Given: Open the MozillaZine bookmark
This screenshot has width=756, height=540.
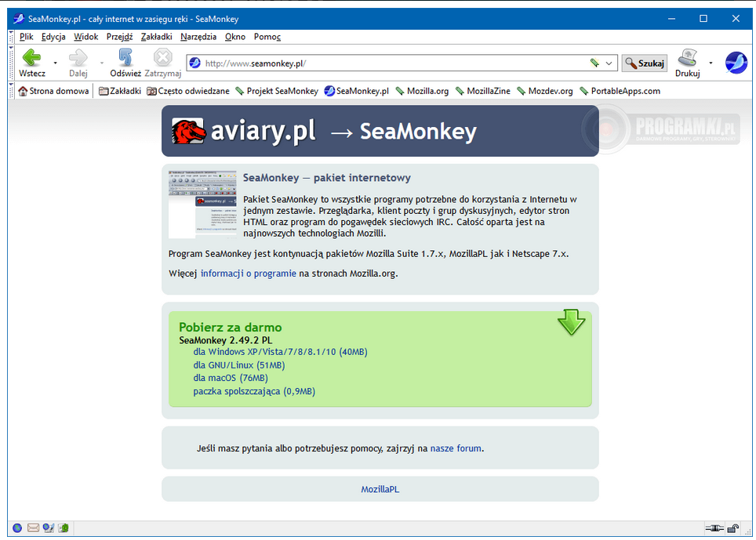Looking at the screenshot, I should point(482,91).
